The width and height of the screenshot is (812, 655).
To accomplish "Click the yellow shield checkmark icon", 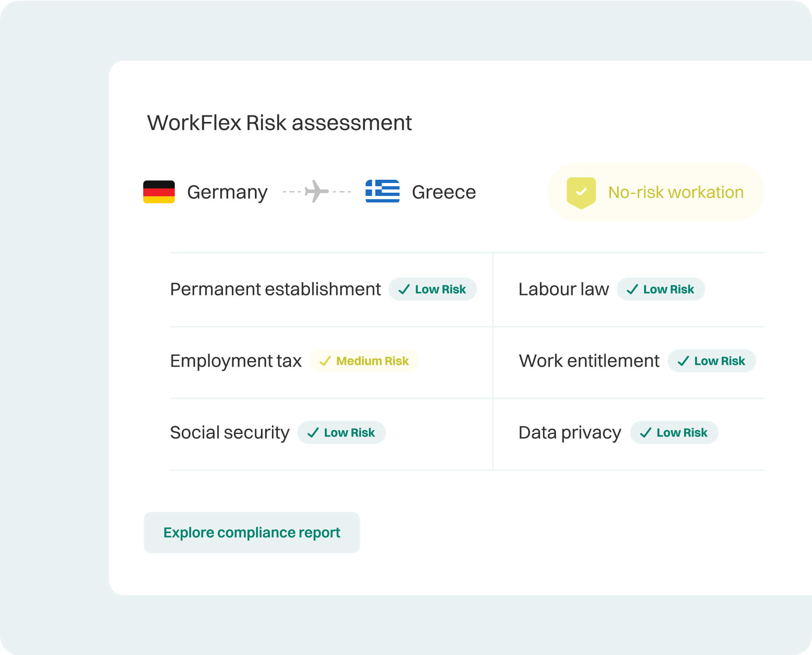I will (x=581, y=192).
